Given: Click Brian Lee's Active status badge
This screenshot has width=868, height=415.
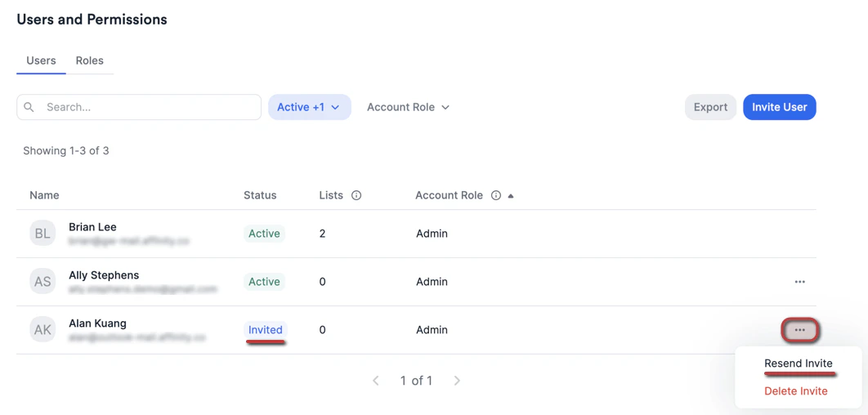Looking at the screenshot, I should (264, 234).
